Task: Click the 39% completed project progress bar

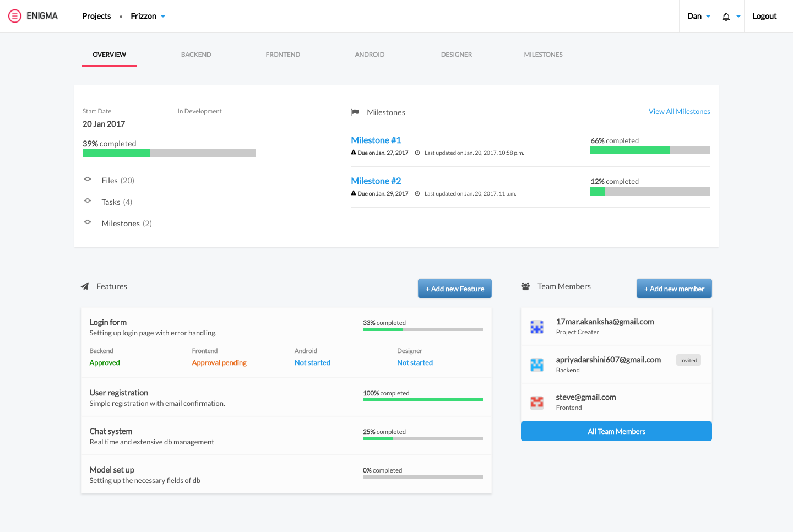Action: pyautogui.click(x=169, y=154)
